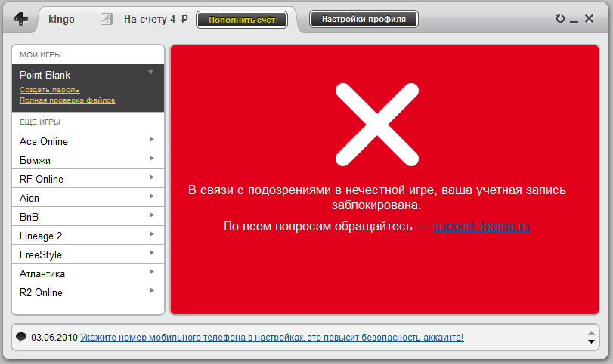Open the support.4game.ru link
The width and height of the screenshot is (613, 364).
(x=481, y=226)
